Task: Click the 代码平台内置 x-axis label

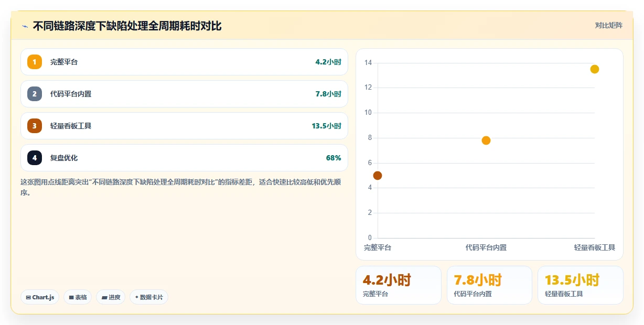Action: pos(486,247)
